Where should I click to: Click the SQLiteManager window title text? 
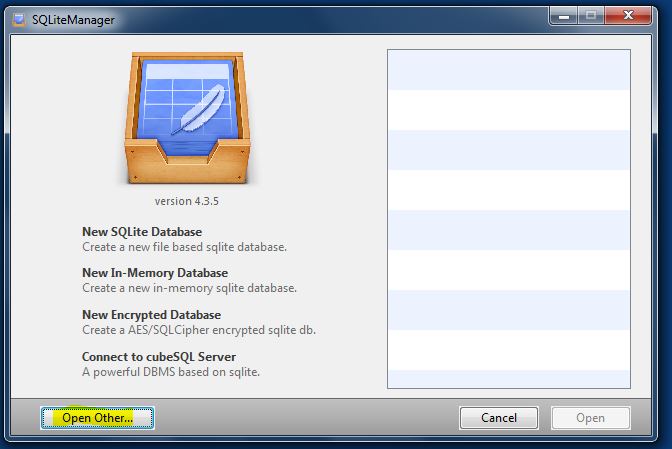(72, 20)
